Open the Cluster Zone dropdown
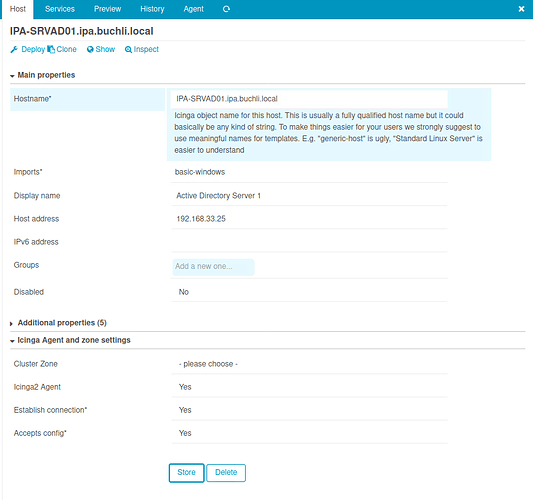This screenshot has width=533, height=500. (x=309, y=364)
